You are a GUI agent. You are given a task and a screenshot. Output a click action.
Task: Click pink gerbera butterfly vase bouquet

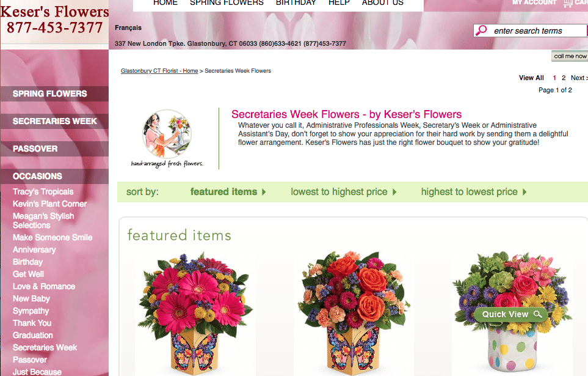[x=195, y=314]
